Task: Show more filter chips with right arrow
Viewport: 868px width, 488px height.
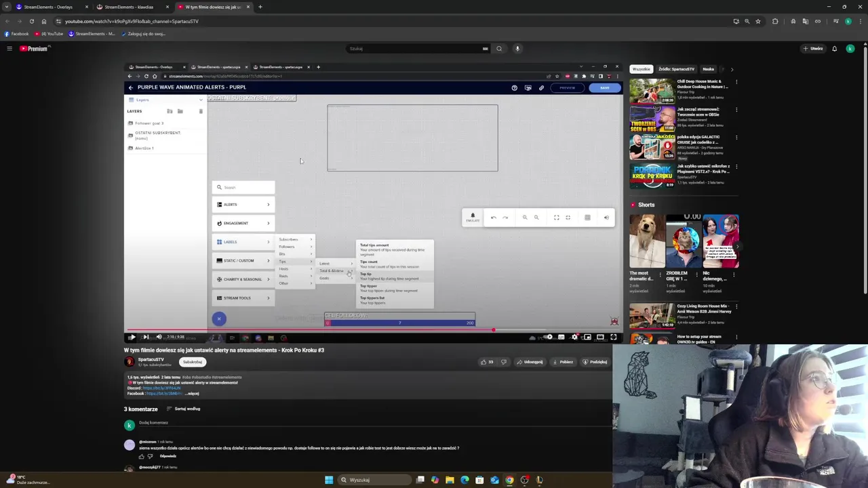Action: click(732, 69)
